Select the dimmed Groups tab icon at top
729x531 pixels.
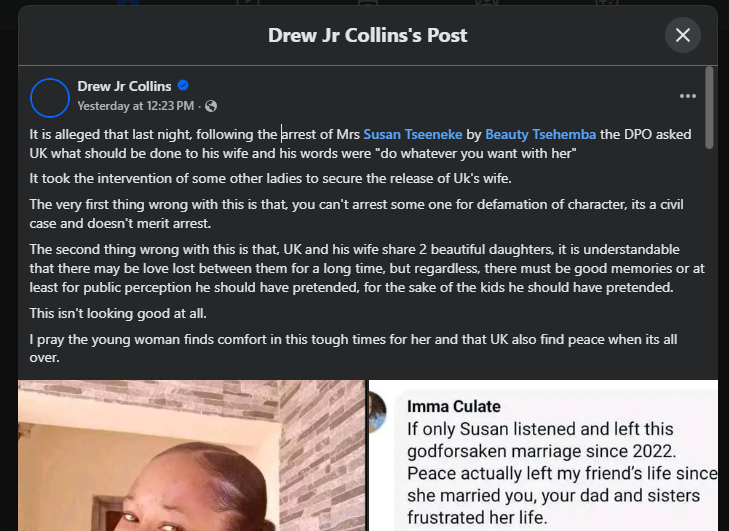coord(487,3)
